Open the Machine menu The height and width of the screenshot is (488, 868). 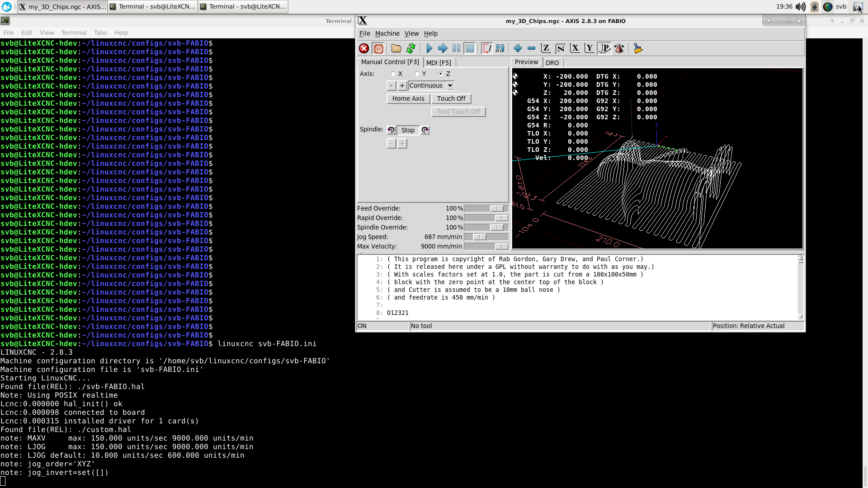387,33
